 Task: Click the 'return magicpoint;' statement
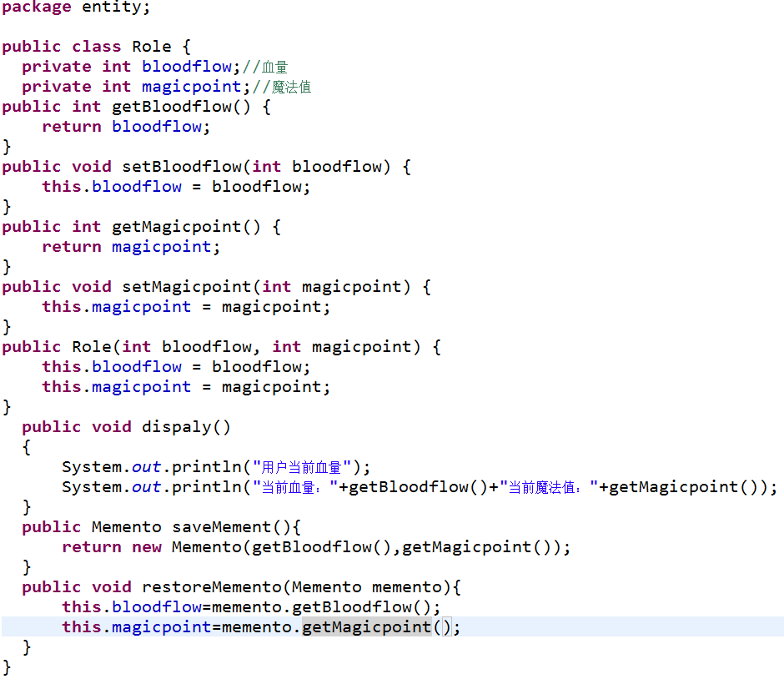[x=131, y=247]
